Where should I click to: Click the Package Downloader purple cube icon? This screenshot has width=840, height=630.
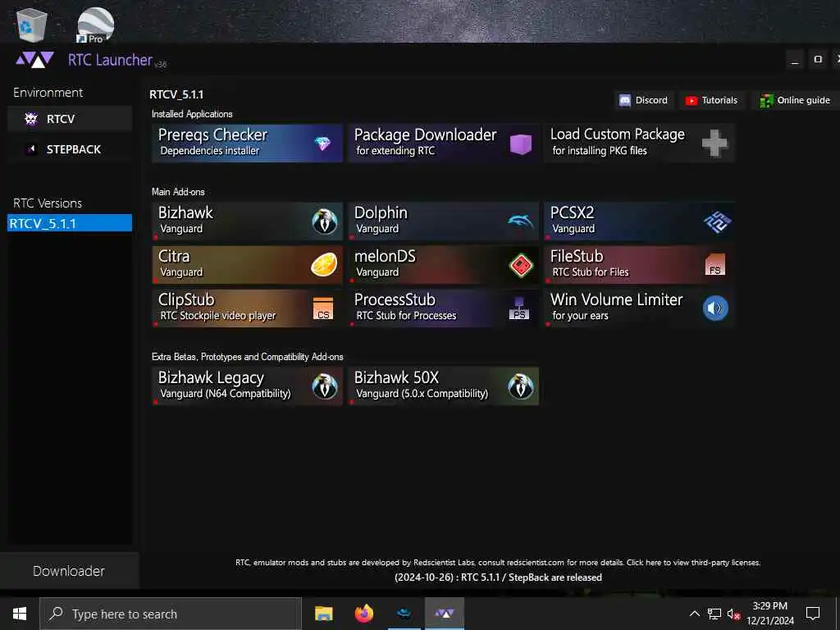coord(521,144)
